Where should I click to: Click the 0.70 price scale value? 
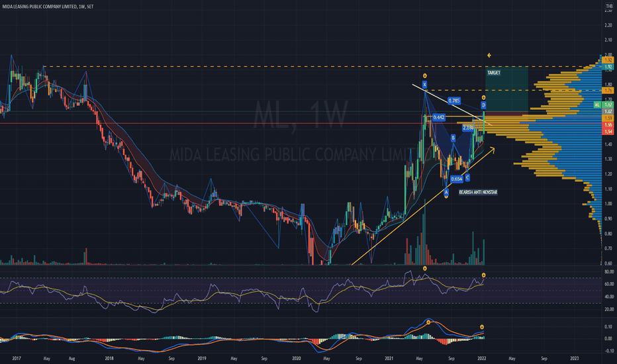tap(608, 248)
